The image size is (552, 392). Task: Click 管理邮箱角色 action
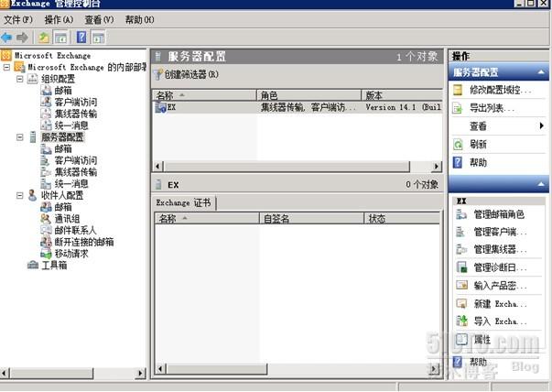click(499, 214)
